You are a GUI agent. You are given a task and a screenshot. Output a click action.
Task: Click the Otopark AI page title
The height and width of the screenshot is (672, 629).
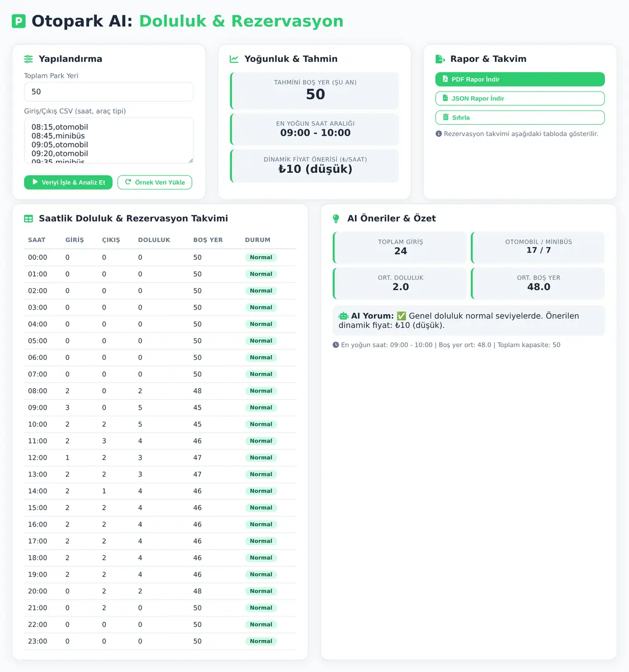coord(188,21)
